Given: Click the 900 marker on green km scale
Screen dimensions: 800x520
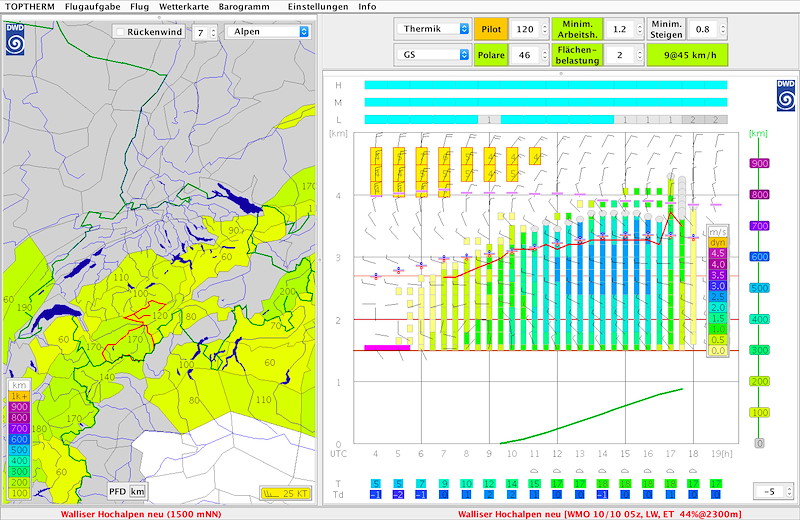Looking at the screenshot, I should click(759, 163).
